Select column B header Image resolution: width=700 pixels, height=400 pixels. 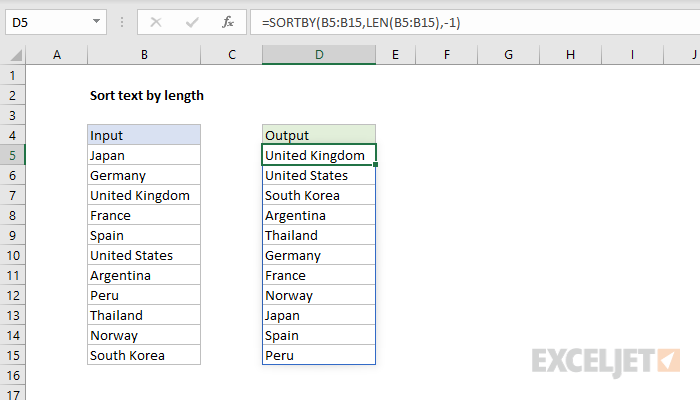click(x=144, y=55)
